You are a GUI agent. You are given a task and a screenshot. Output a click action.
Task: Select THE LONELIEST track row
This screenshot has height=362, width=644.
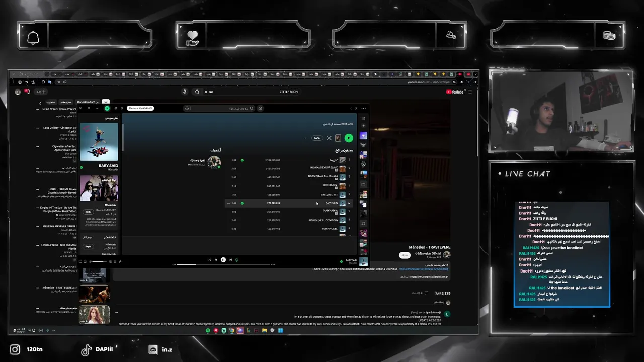tap(290, 195)
